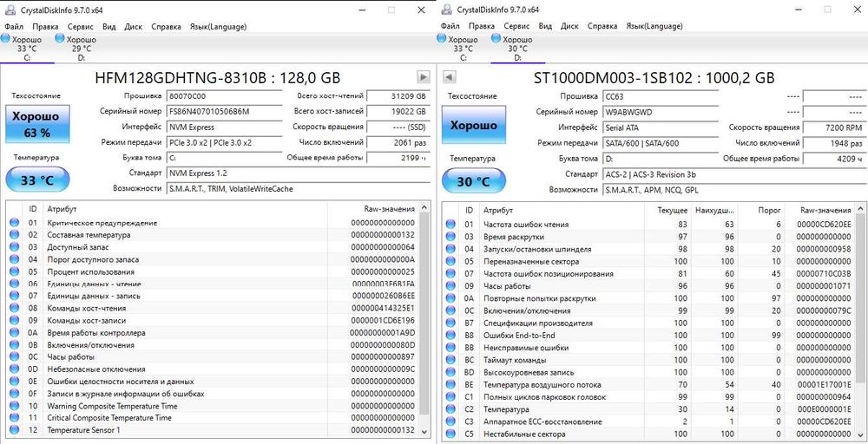Viewport: 868px width, 444px height.
Task: Click scrollbar down arrow in left attribute list
Action: click(424, 430)
